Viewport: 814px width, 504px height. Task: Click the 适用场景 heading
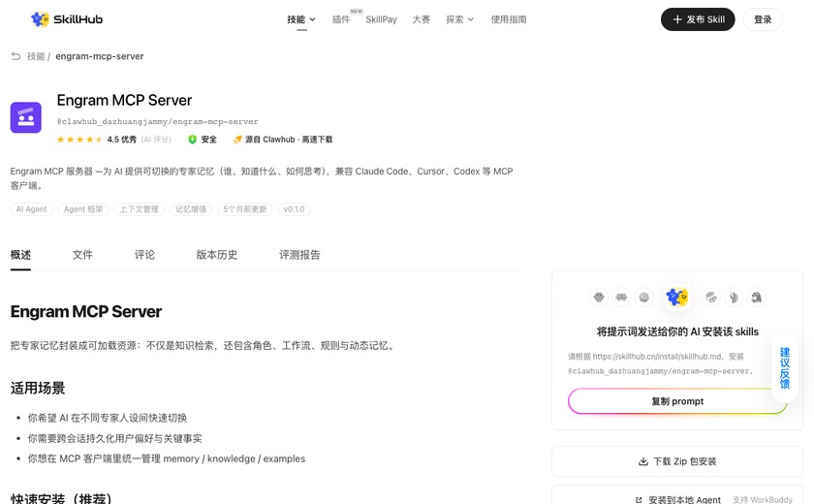coord(38,389)
